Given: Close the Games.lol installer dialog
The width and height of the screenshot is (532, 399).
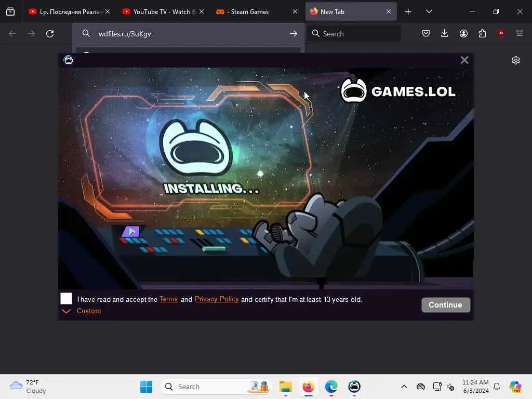Looking at the screenshot, I should (x=464, y=60).
